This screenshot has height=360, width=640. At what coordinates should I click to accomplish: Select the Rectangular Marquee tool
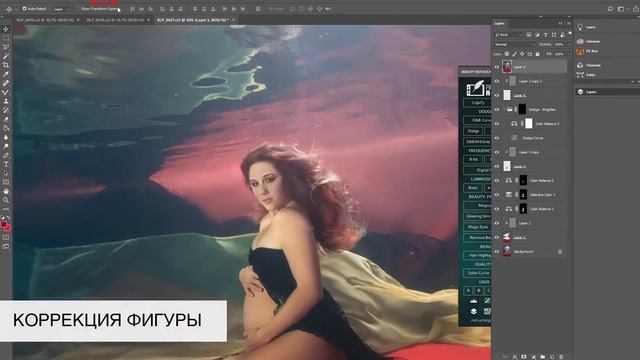coord(6,38)
